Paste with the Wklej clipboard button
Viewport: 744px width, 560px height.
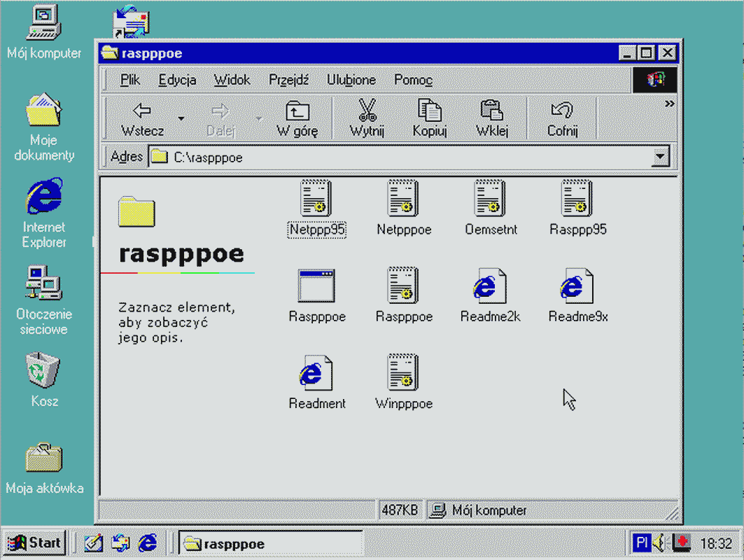tap(492, 118)
